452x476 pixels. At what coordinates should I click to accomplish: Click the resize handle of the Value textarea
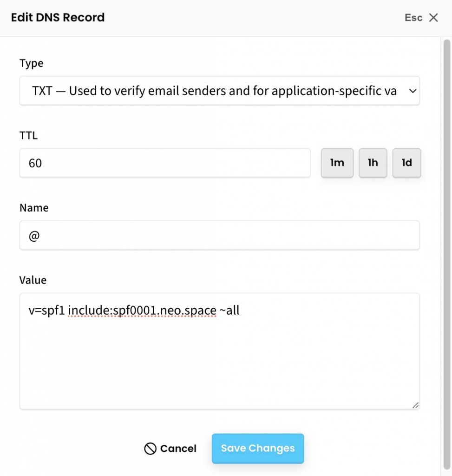click(x=415, y=405)
